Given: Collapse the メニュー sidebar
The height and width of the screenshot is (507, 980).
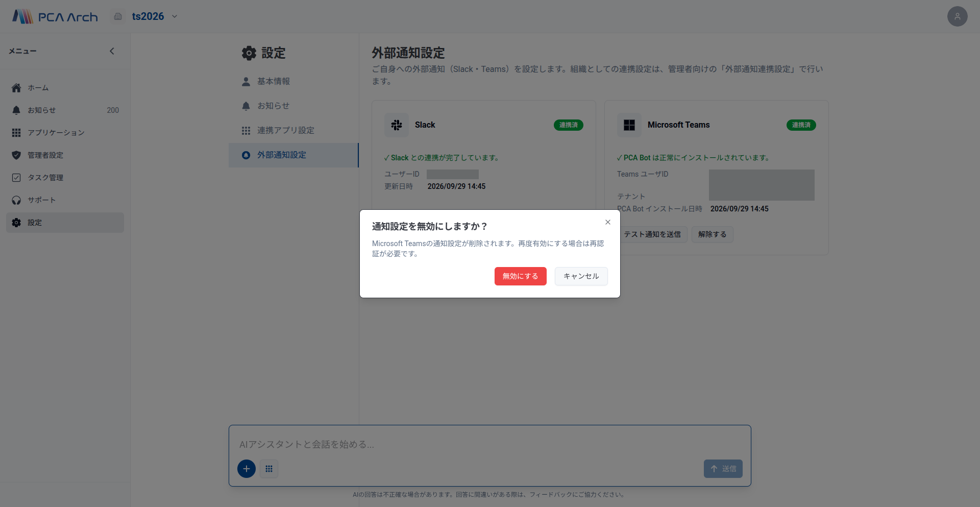Looking at the screenshot, I should click(x=112, y=51).
